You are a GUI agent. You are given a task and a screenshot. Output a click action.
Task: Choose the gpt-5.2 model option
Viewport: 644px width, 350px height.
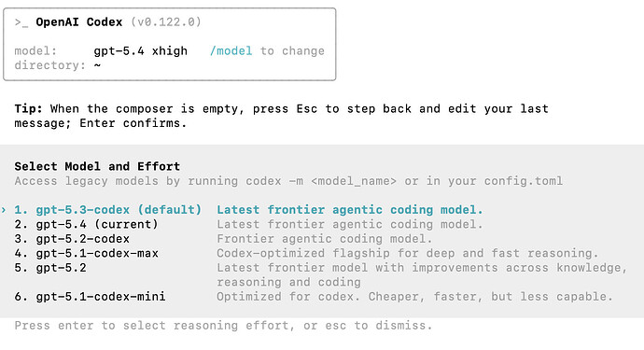(x=50, y=268)
